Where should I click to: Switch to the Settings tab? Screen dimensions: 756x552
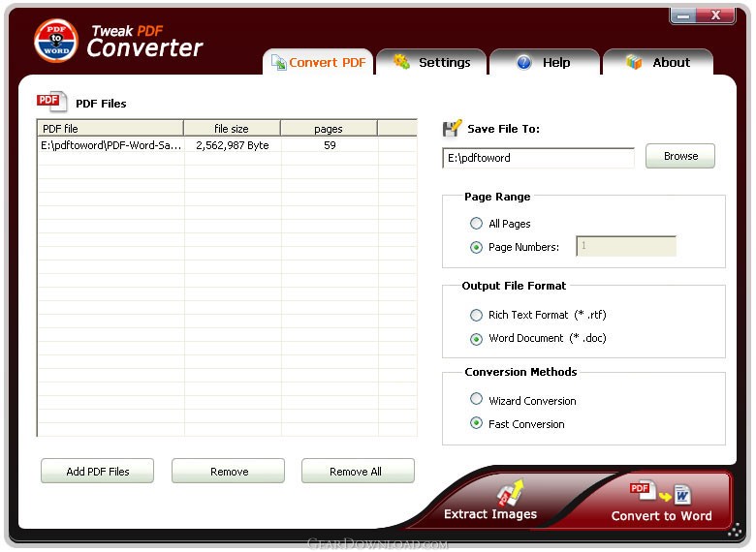point(431,62)
